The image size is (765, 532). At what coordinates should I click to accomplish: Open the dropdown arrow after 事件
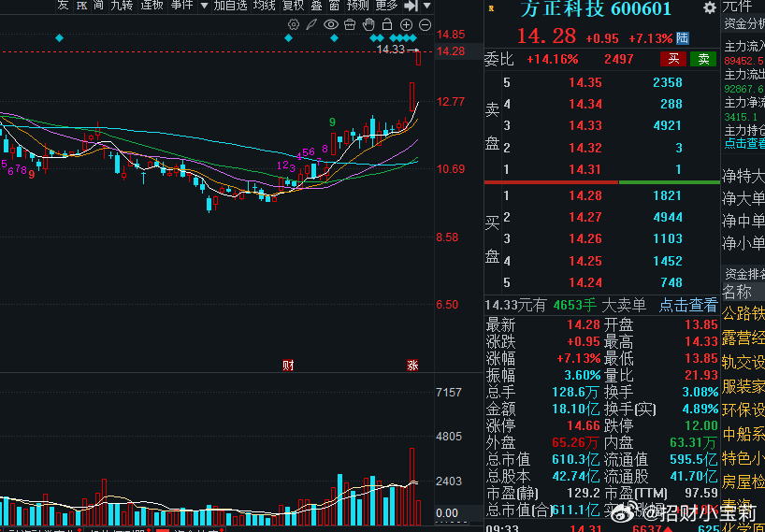tap(205, 6)
